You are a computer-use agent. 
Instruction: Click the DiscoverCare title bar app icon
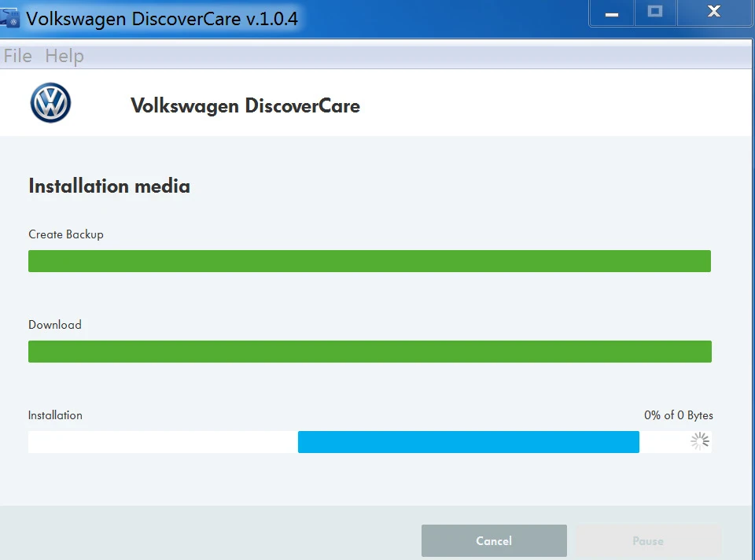9,18
